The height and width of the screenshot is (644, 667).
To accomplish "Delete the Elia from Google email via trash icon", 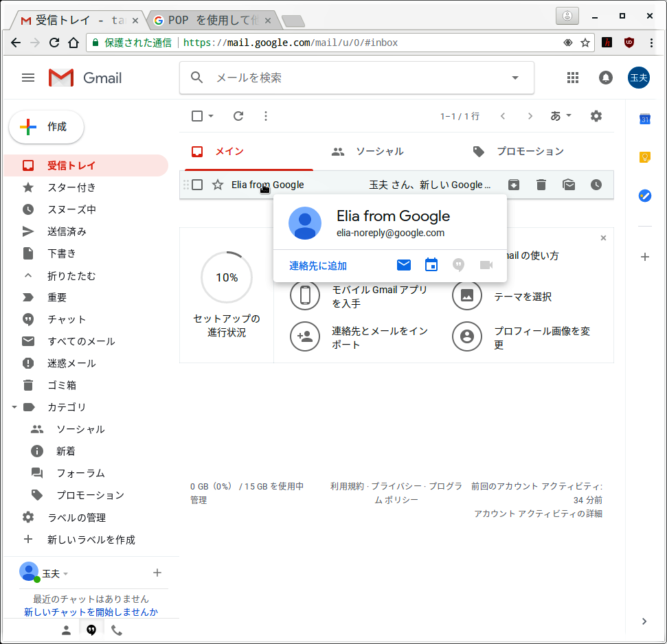I will [541, 185].
